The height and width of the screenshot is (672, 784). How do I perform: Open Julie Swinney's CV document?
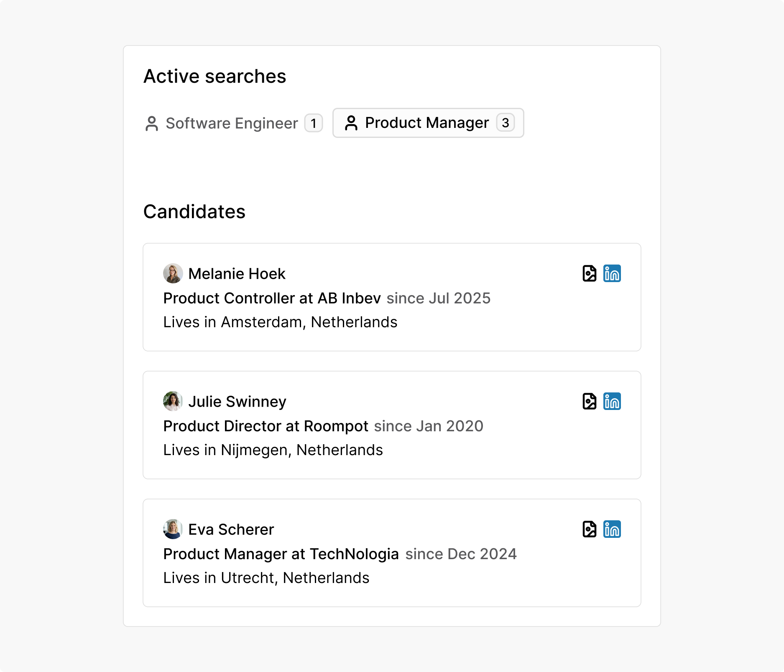tap(589, 402)
